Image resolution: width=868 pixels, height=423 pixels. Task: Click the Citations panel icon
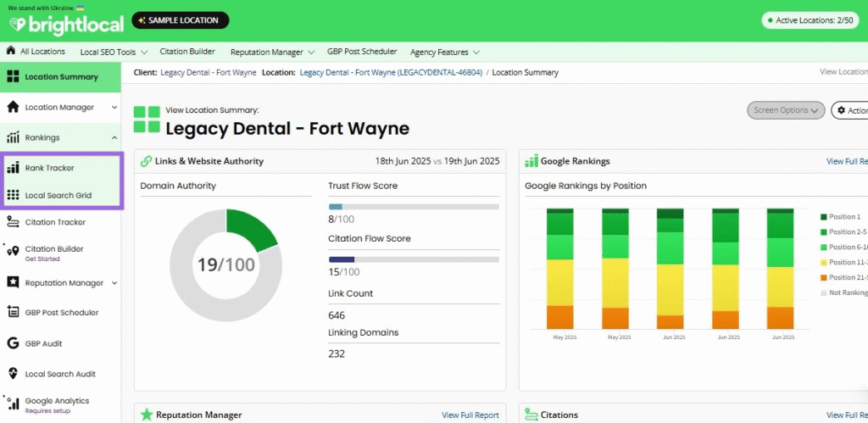(x=531, y=415)
